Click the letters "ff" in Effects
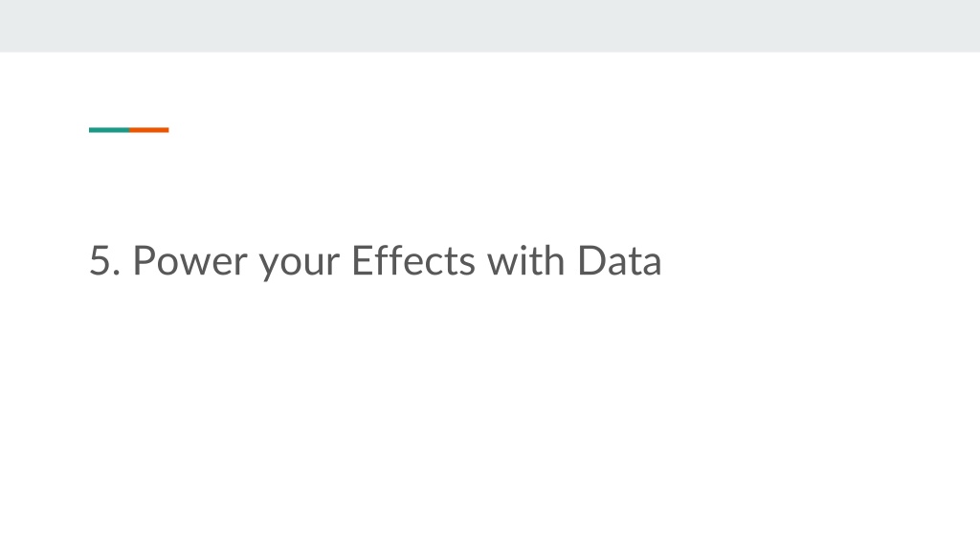The height and width of the screenshot is (551, 980). click(x=393, y=260)
